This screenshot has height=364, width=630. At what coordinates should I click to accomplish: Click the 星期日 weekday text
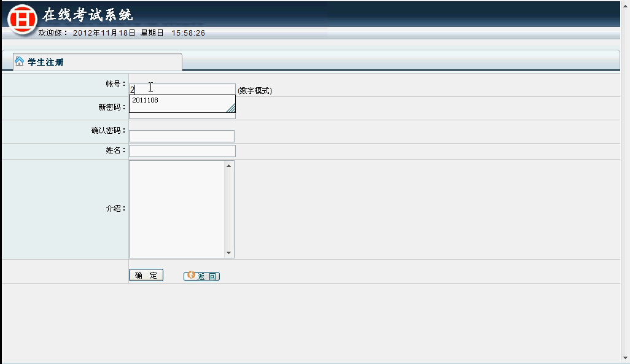(x=152, y=33)
